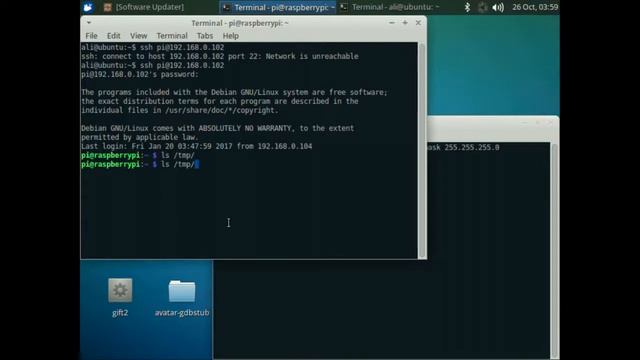Image resolution: width=640 pixels, height=360 pixels.
Task: Open the volume speaker tray icon
Action: pyautogui.click(x=498, y=7)
